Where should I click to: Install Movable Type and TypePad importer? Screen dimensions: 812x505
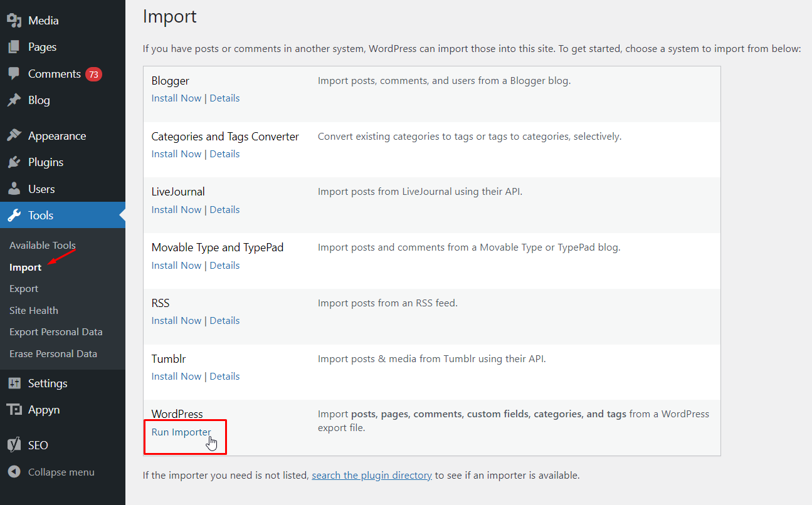pyautogui.click(x=177, y=266)
